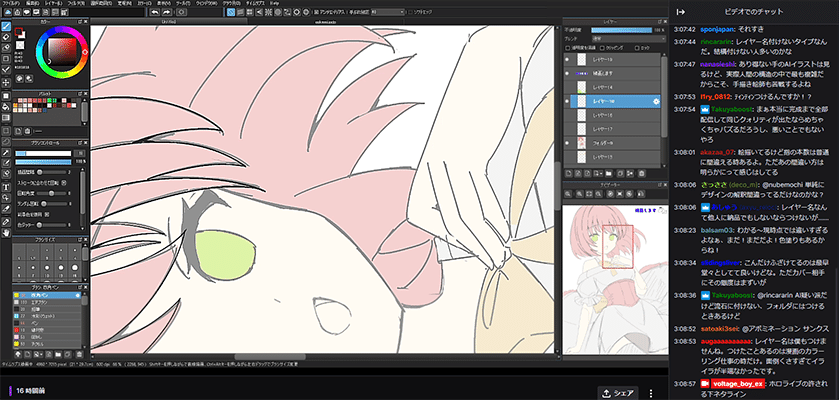The image size is (839, 400).
Task: Click the duplicate layer icon
Action: click(x=620, y=173)
